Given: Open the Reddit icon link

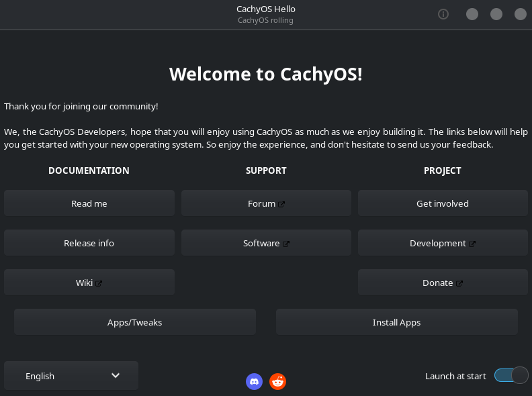Looking at the screenshot, I should pyautogui.click(x=277, y=382).
